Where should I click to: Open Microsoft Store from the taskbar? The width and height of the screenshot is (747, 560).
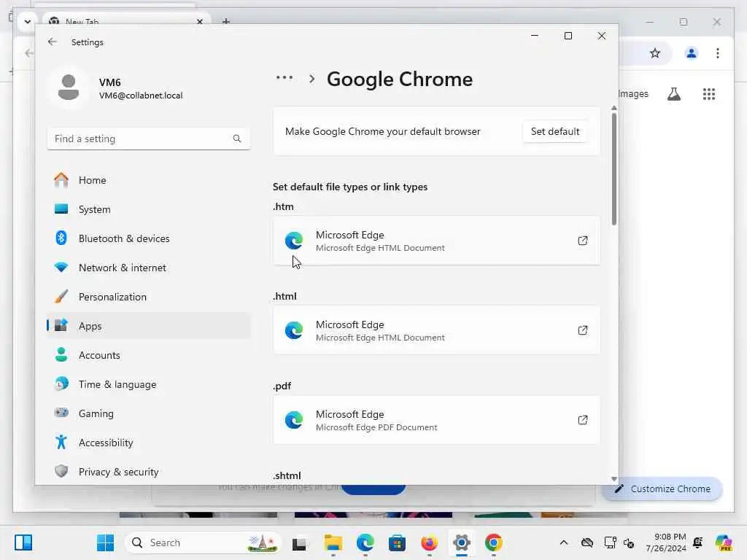[x=397, y=542]
